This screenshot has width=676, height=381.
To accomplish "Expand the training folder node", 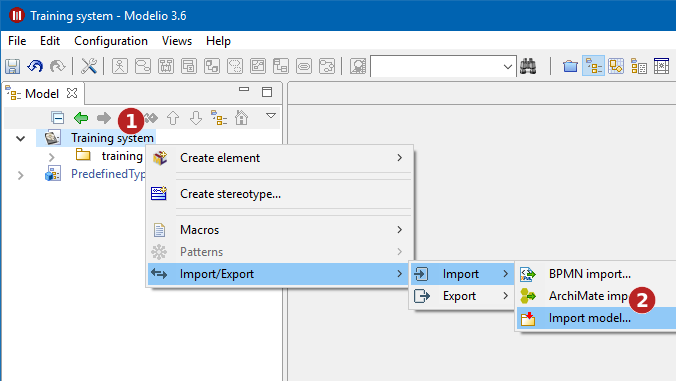I will tap(52, 157).
